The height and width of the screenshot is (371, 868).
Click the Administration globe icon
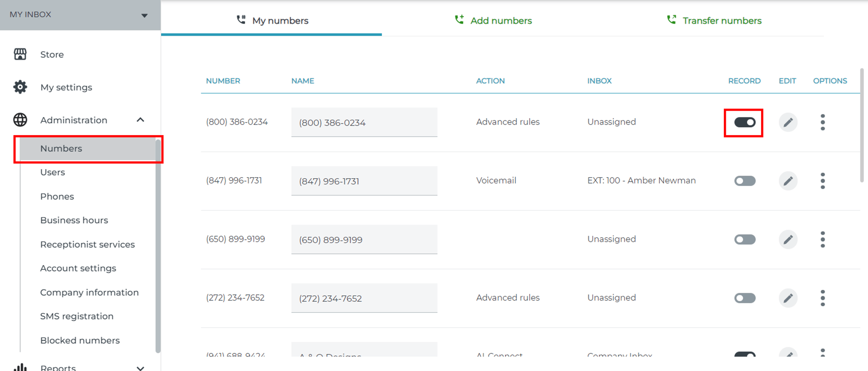[x=20, y=120]
